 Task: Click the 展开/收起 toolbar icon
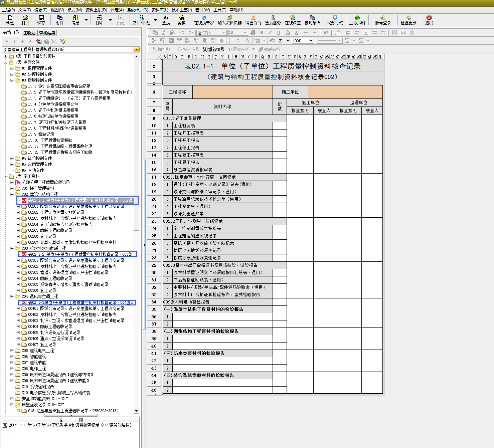point(141,20)
